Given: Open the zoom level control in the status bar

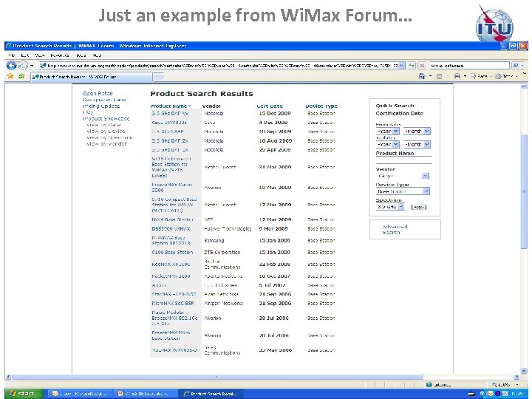Looking at the screenshot, I should click(x=505, y=385).
